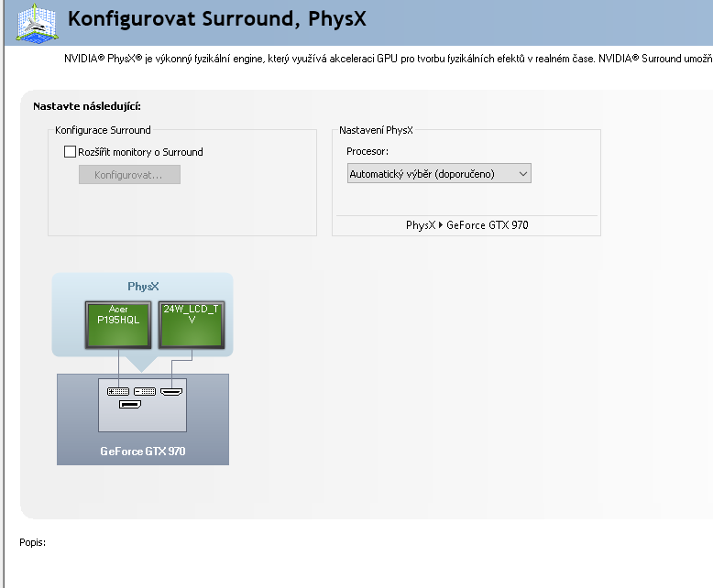Click the first DVI port icon

(118, 392)
